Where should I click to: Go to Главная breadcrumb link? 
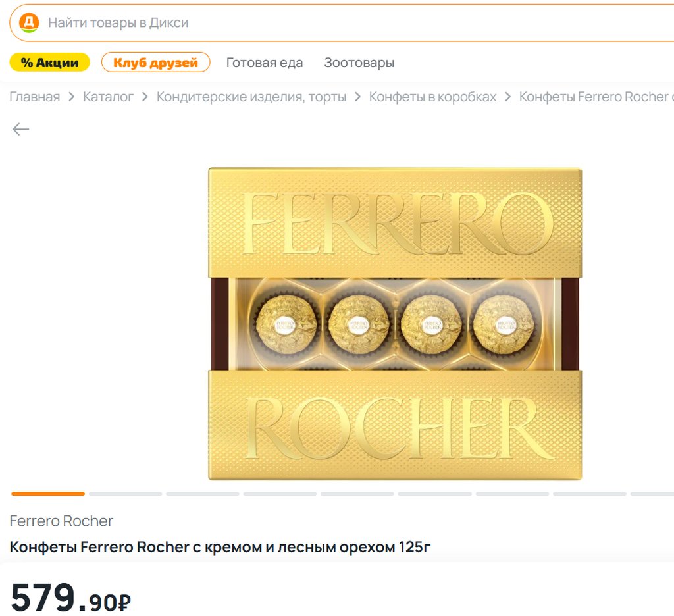[x=35, y=97]
